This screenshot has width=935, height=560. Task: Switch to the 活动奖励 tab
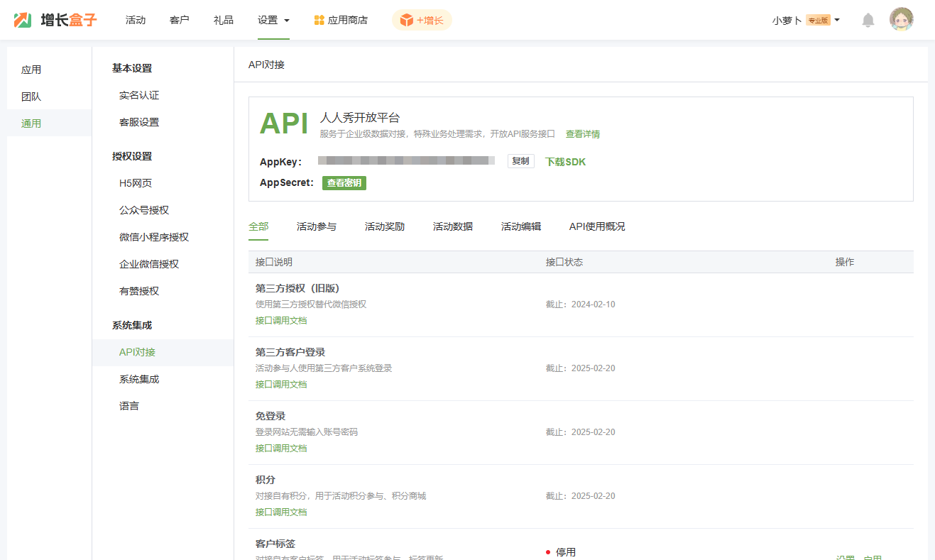[385, 226]
